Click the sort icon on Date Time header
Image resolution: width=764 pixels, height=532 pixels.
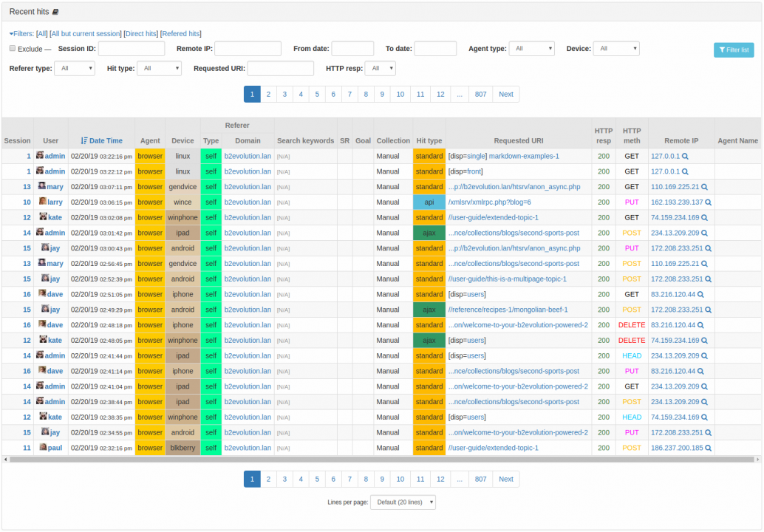pos(84,141)
